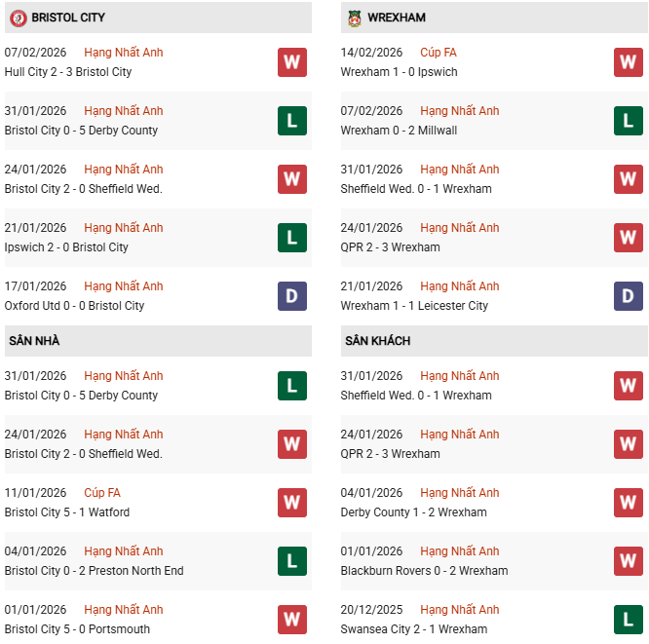This screenshot has height=644, width=649.
Task: Click L badge for Wrexham 0-2 Millwall
Action: [628, 121]
